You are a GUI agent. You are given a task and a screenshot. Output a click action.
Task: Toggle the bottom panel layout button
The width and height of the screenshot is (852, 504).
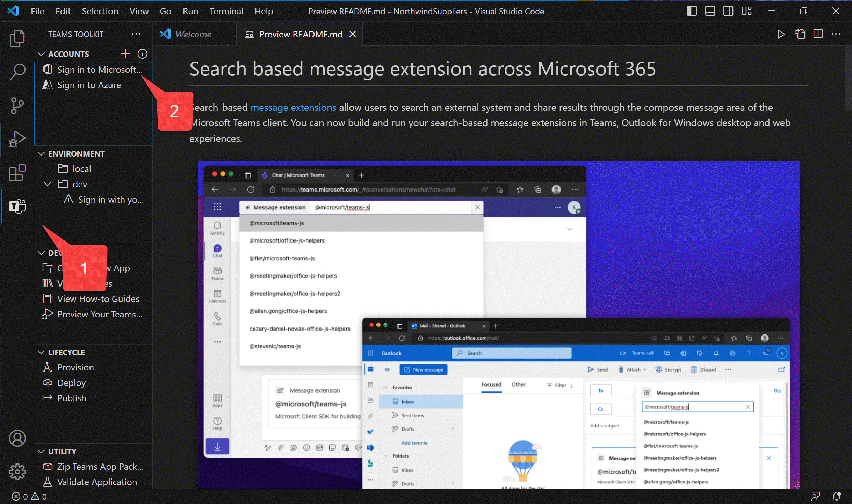coord(710,11)
